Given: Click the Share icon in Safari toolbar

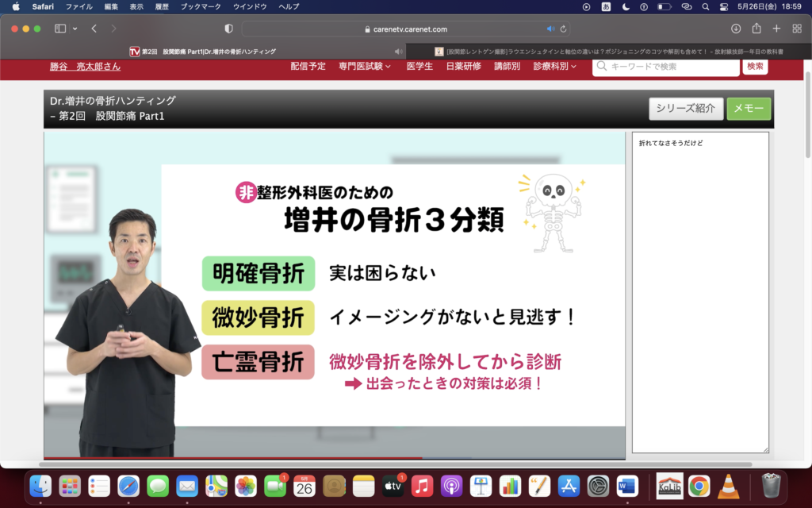Looking at the screenshot, I should pyautogui.click(x=756, y=29).
